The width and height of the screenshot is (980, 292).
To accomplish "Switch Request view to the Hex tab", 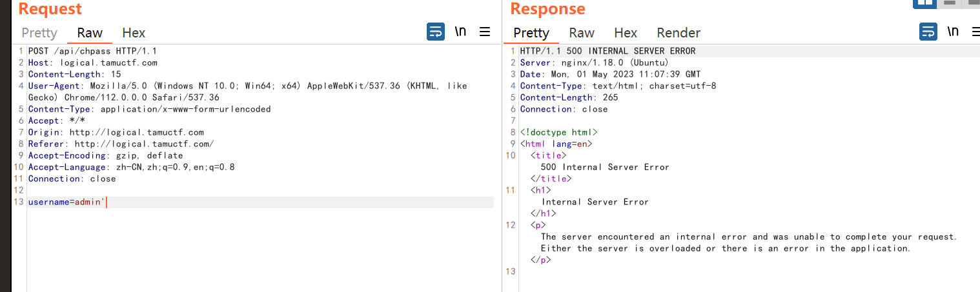I will 134,33.
